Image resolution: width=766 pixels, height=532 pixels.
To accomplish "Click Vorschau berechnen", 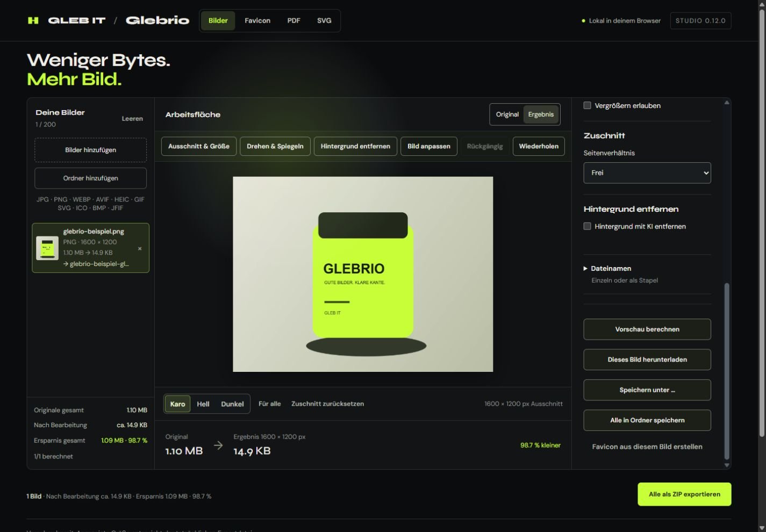I will [647, 329].
